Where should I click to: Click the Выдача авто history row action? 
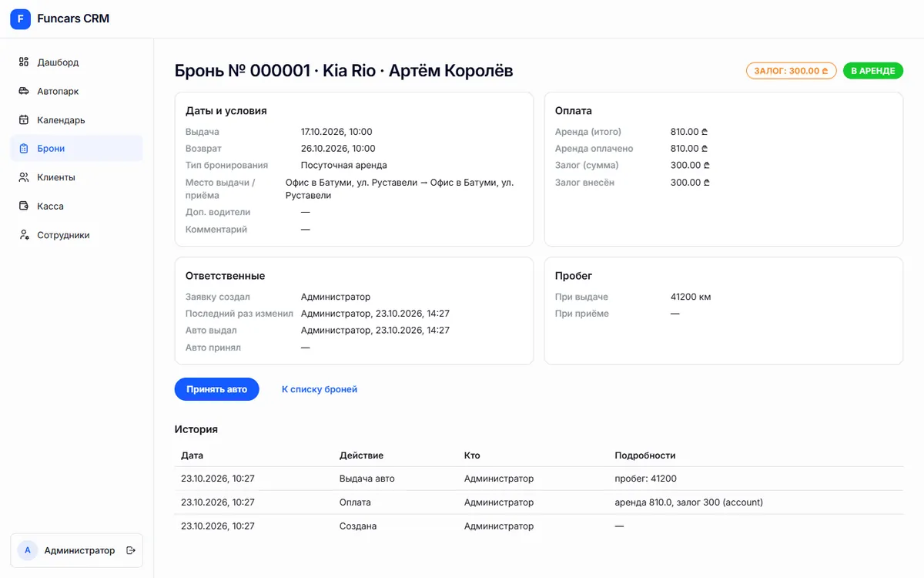click(367, 479)
